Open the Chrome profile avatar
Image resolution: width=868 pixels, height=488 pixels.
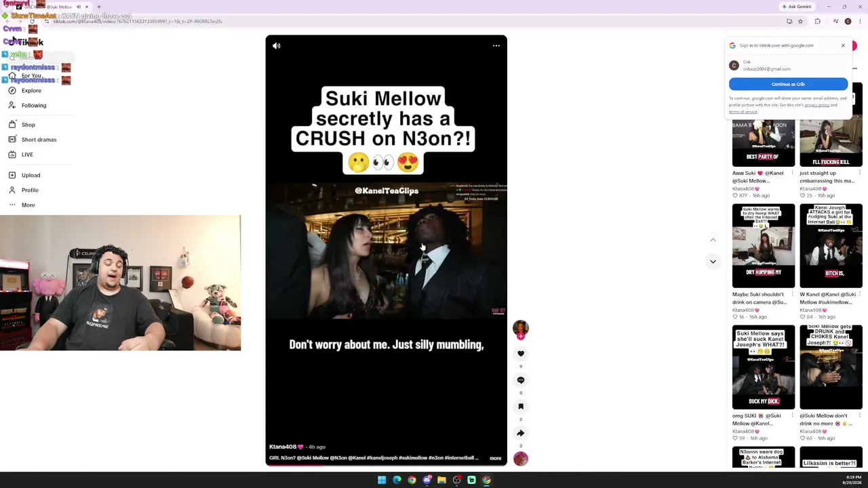click(848, 22)
